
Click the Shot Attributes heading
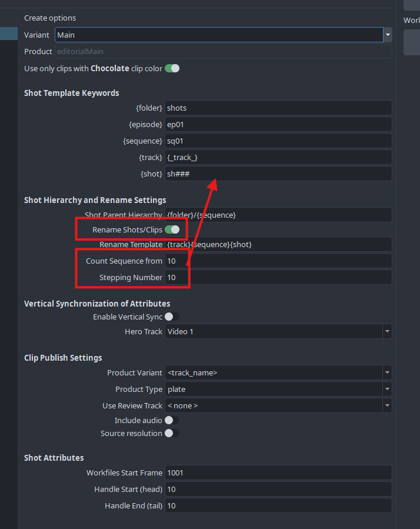coord(54,458)
